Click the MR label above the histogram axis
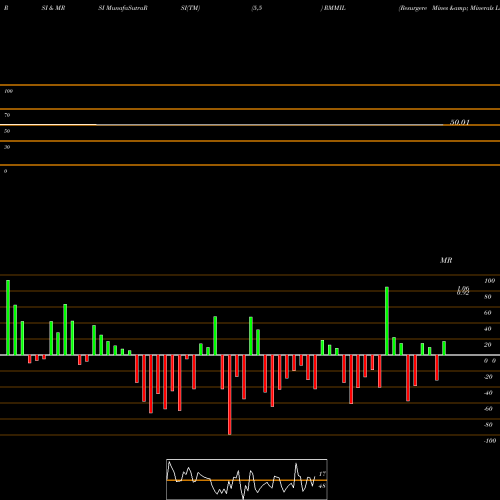Image resolution: width=500 pixels, height=500 pixels. click(446, 260)
